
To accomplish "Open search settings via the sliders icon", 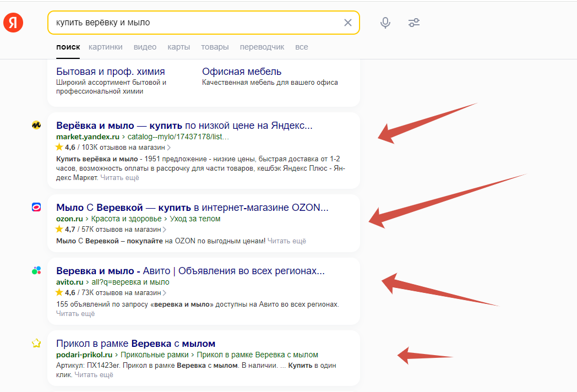I will (x=414, y=23).
